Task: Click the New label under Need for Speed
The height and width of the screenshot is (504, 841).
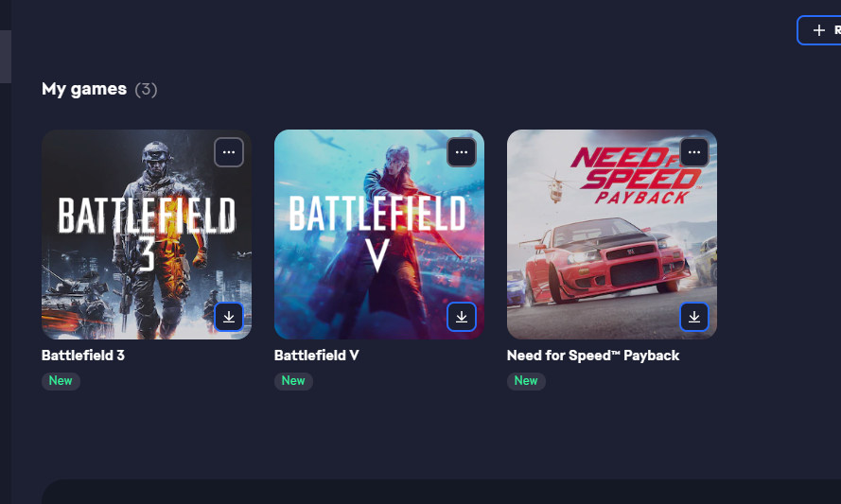Action: (x=526, y=381)
